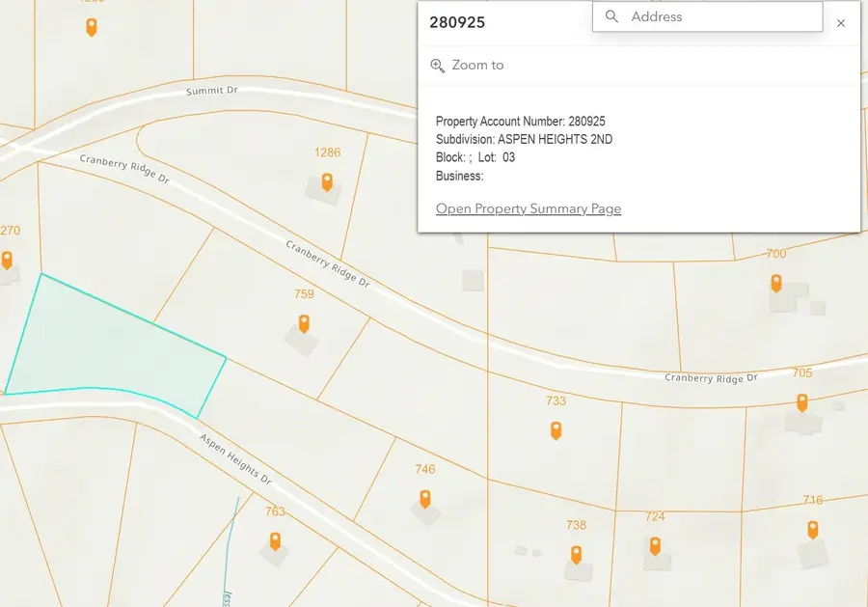
Task: Click the Zoom to action
Action: pyautogui.click(x=467, y=66)
